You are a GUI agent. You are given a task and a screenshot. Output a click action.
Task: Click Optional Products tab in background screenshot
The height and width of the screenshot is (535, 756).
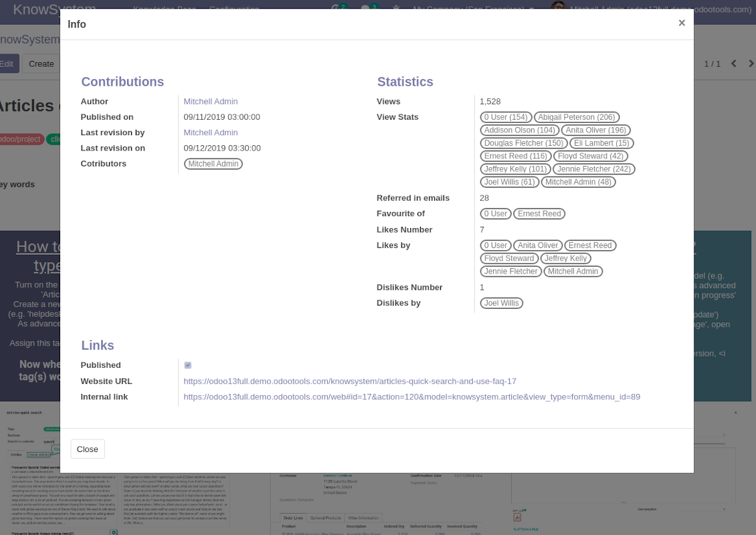325,518
